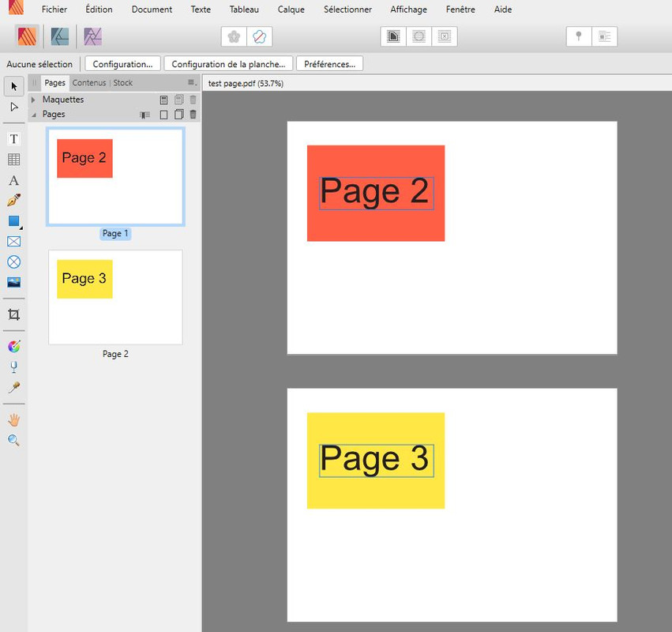
Task: Click the Configuration... button
Action: (122, 64)
